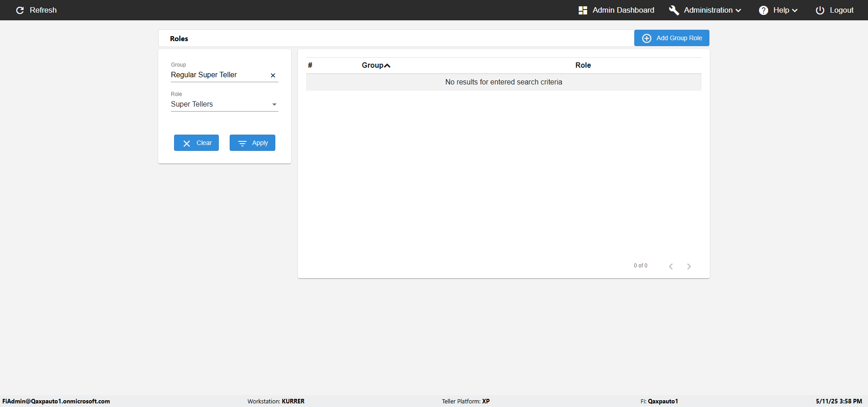Clear the Group field using the X icon
Image resolution: width=868 pixels, height=407 pixels.
(x=273, y=75)
